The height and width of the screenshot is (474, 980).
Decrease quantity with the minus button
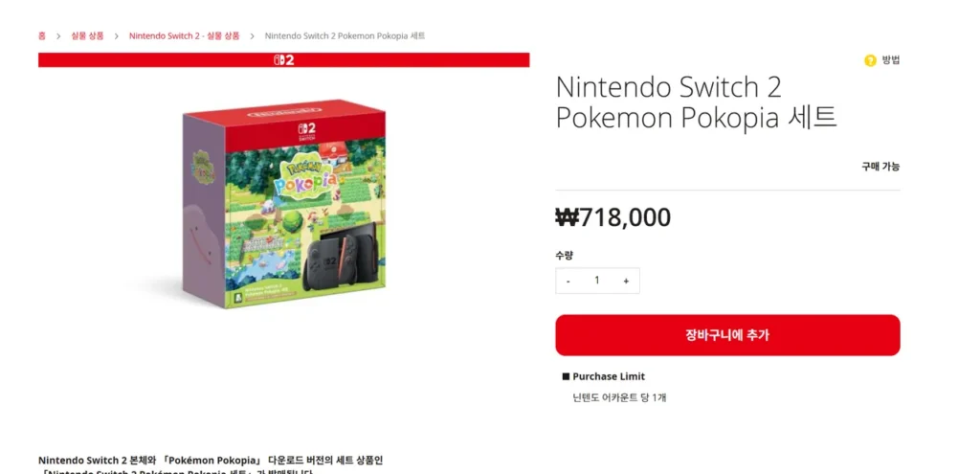pyautogui.click(x=568, y=281)
